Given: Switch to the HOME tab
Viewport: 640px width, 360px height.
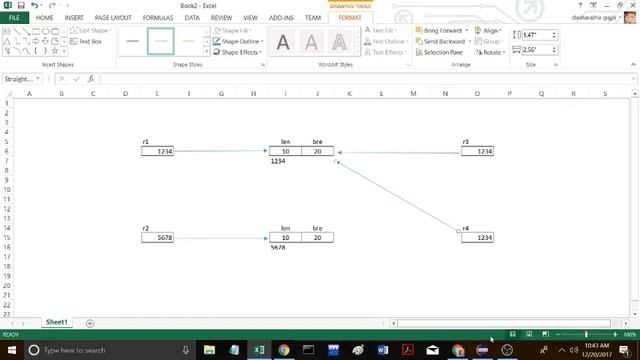Looking at the screenshot, I should [x=44, y=18].
